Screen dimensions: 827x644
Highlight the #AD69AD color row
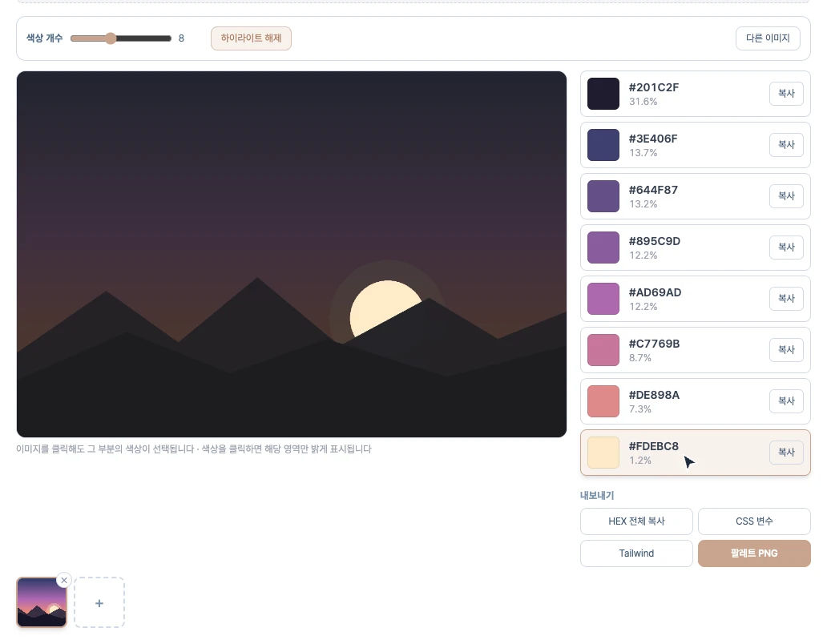695,299
